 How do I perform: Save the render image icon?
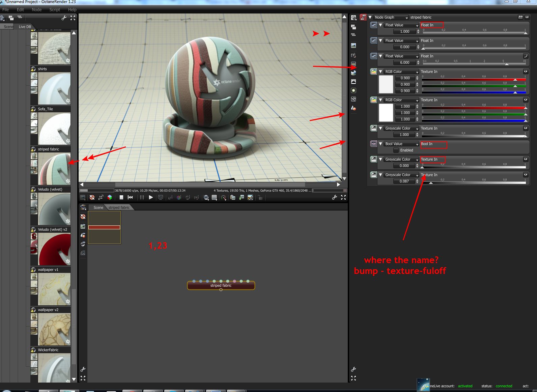[242, 198]
